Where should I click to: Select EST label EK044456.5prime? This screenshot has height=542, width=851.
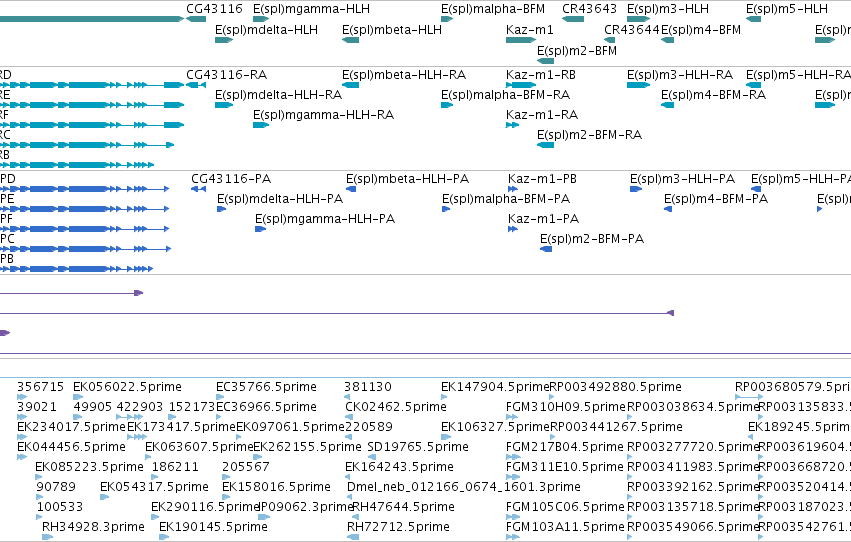(x=71, y=447)
